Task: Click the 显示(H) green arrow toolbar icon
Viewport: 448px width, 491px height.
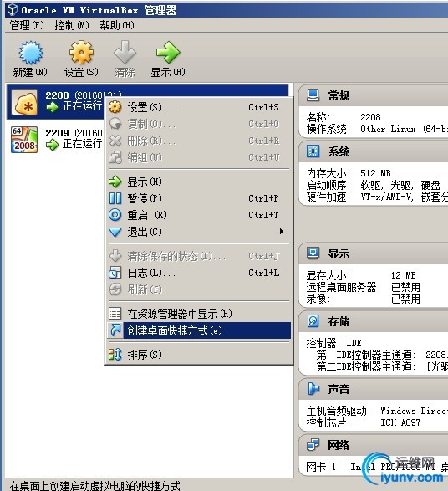Action: tap(168, 52)
